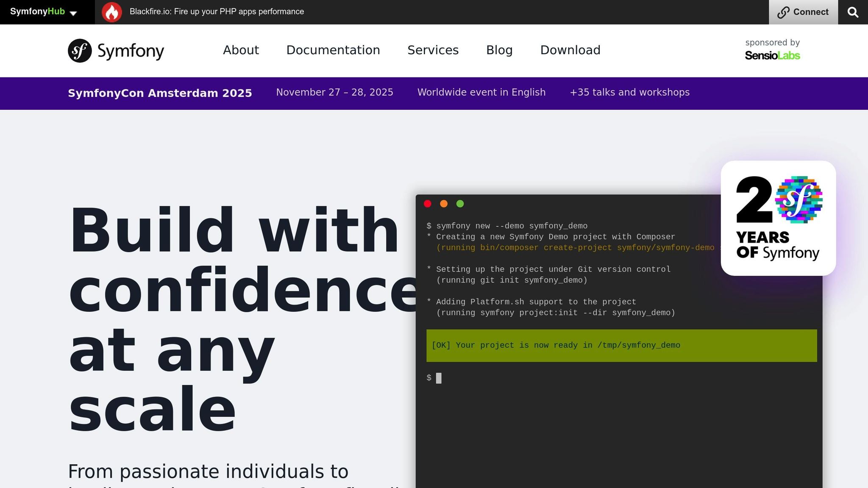Open the Documentation menu item
Screen dimensions: 868x488
(x=333, y=50)
